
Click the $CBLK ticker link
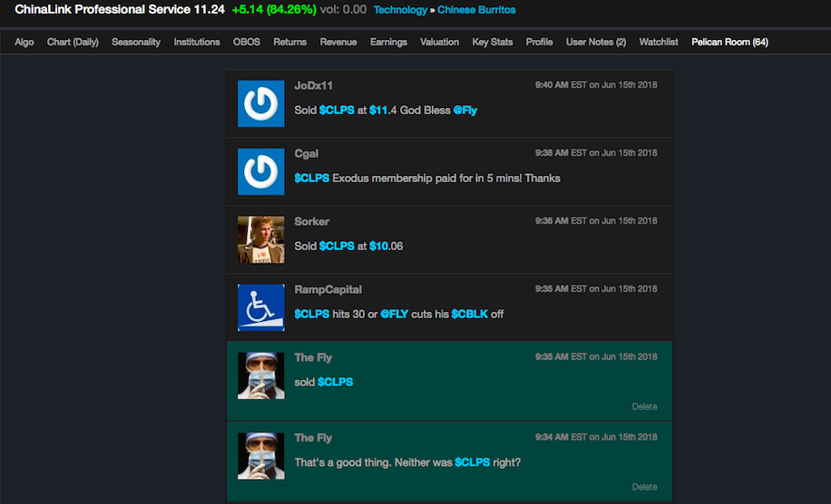tap(470, 314)
